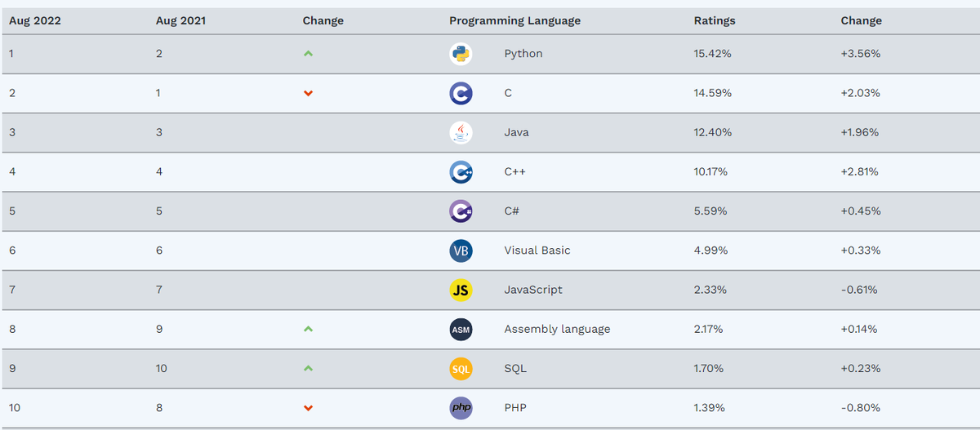The image size is (980, 430).
Task: Click the C++ logo icon
Action: click(x=461, y=171)
